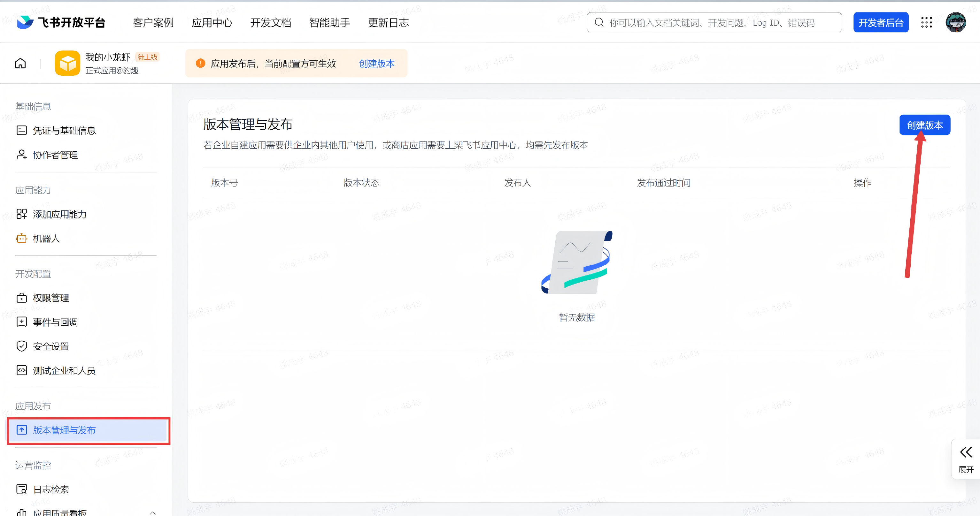Viewport: 980px width, 516px height.
Task: Click the 安全设置 shield icon
Action: point(22,346)
